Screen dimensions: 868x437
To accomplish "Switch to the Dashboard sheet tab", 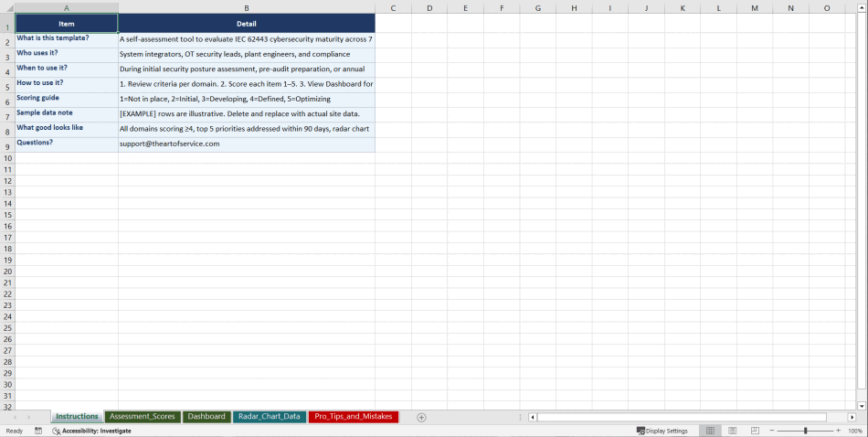I will point(206,417).
